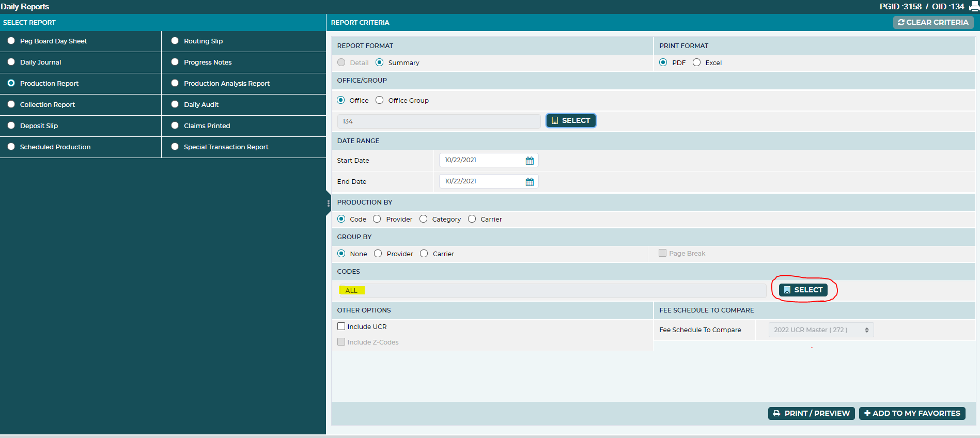Open the End Date calendar picker

[530, 182]
